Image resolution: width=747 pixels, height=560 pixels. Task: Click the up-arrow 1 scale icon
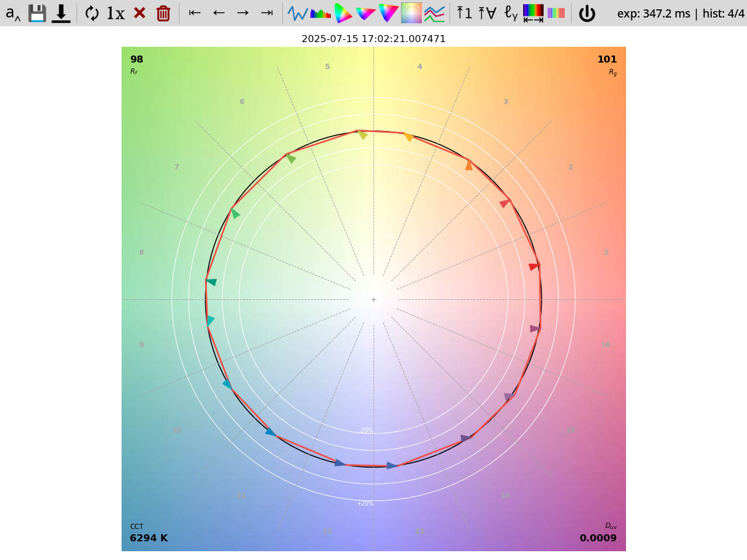click(x=464, y=13)
